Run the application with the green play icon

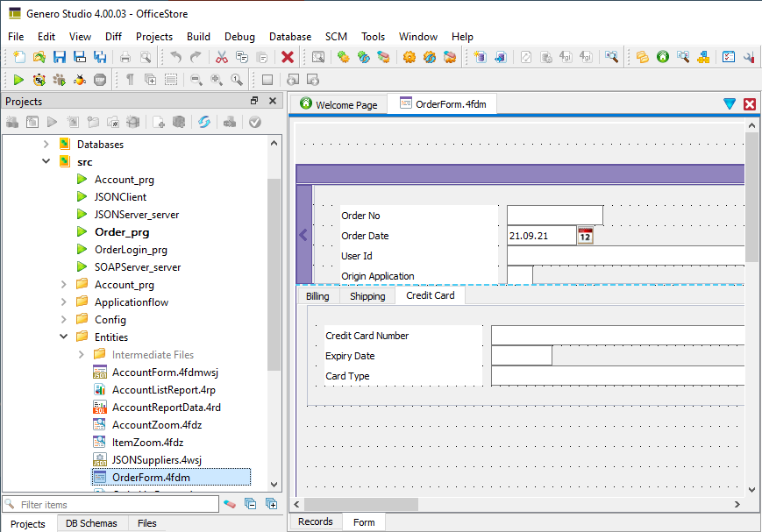point(17,79)
